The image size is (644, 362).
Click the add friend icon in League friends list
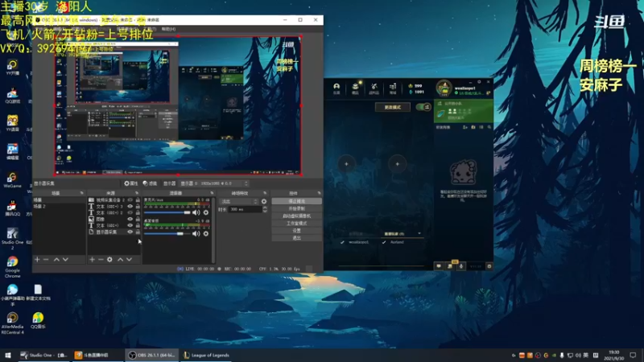[x=465, y=127]
